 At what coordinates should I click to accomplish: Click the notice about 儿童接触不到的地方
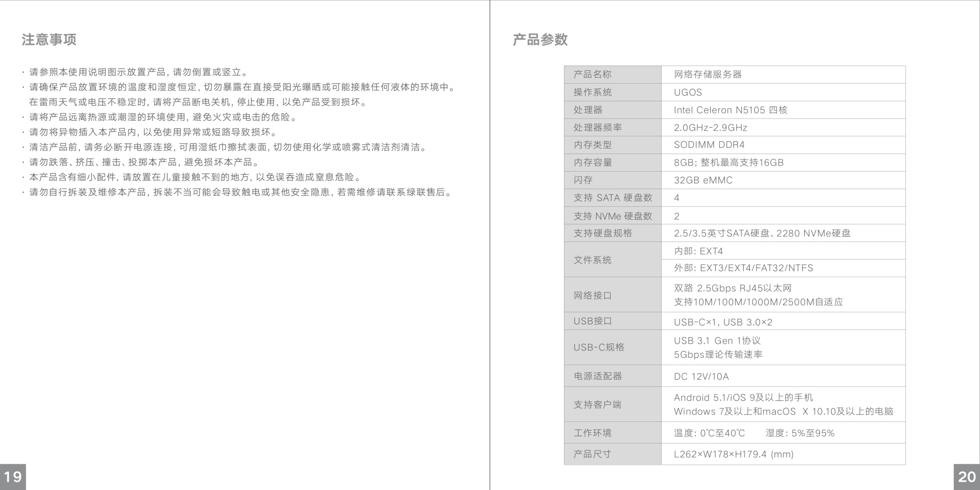click(195, 177)
